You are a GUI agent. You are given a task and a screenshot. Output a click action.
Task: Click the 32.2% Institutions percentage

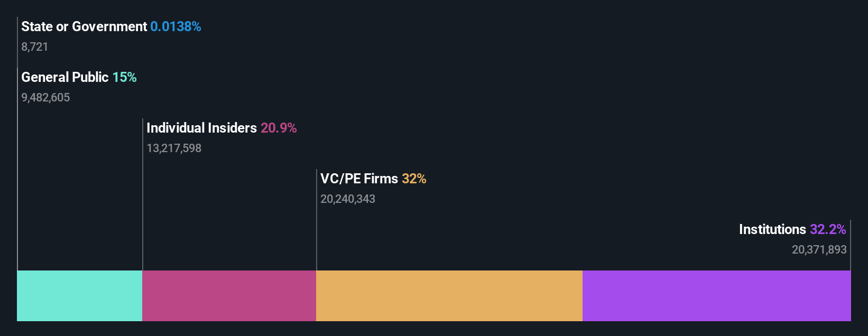(x=828, y=229)
